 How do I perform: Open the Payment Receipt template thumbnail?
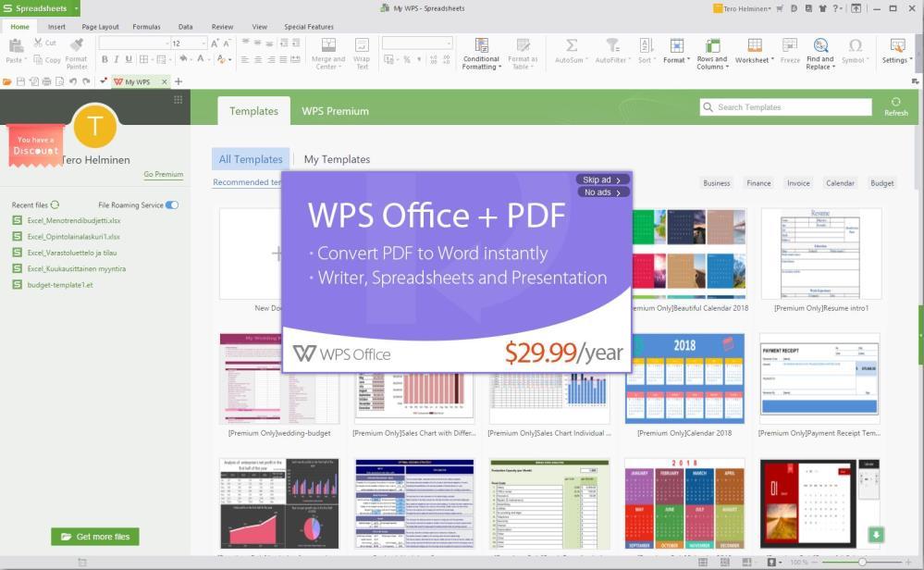point(819,378)
